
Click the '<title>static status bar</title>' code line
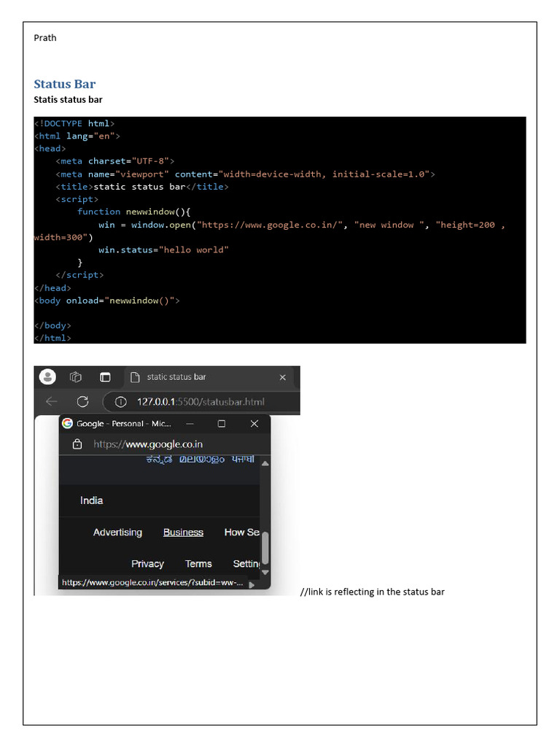[x=142, y=187]
